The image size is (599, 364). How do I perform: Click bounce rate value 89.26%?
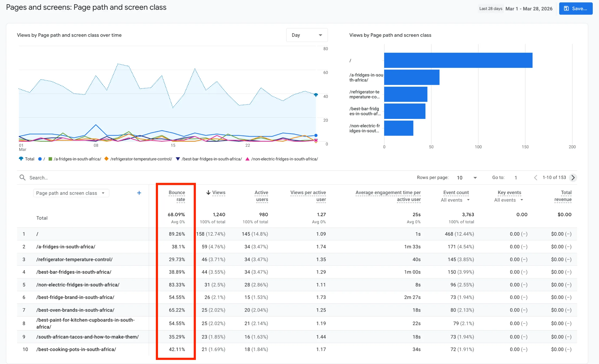[177, 234]
